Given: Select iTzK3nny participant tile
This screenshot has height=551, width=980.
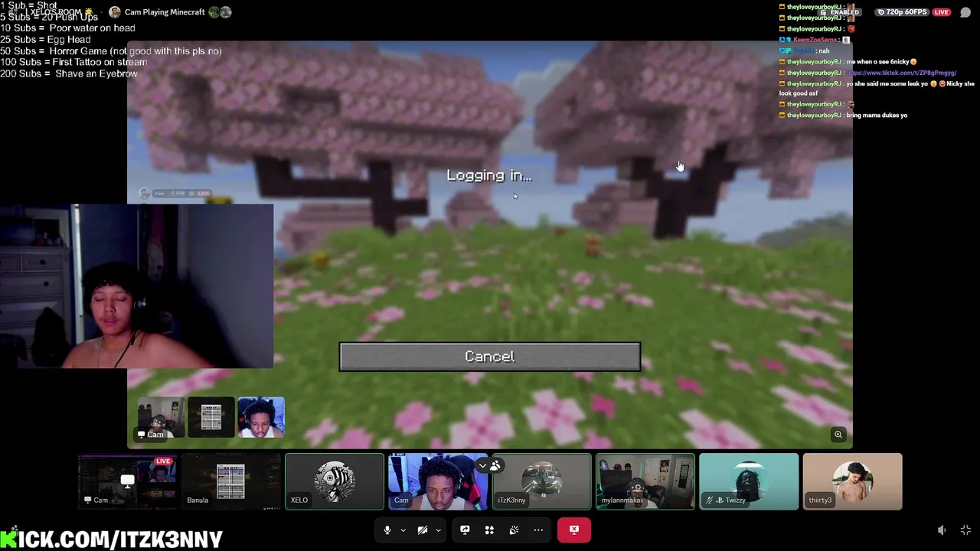Looking at the screenshot, I should coord(541,481).
